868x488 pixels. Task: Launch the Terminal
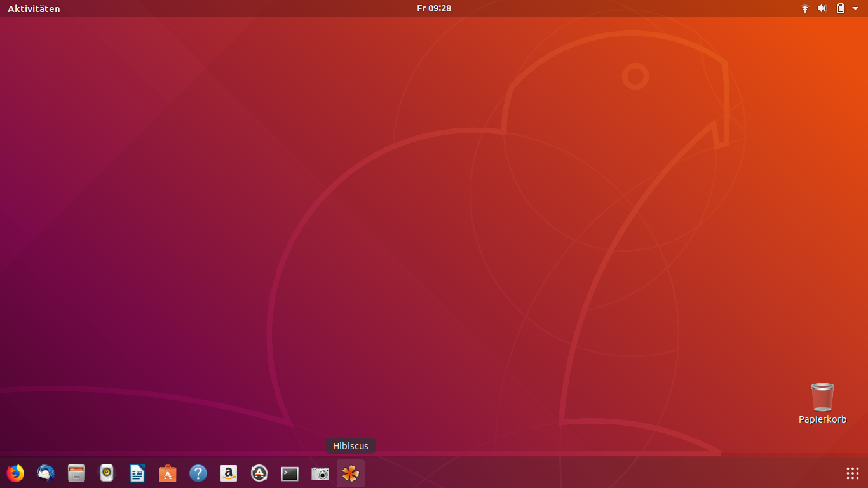[290, 473]
